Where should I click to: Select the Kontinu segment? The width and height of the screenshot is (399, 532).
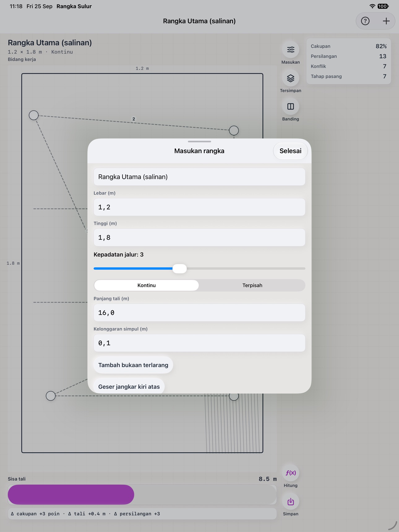(x=147, y=285)
